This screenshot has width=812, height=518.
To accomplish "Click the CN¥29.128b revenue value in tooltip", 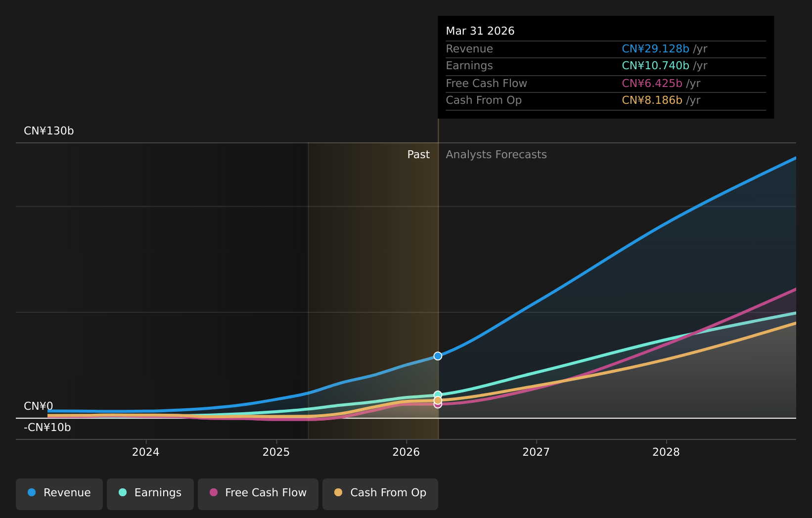I will (x=655, y=49).
